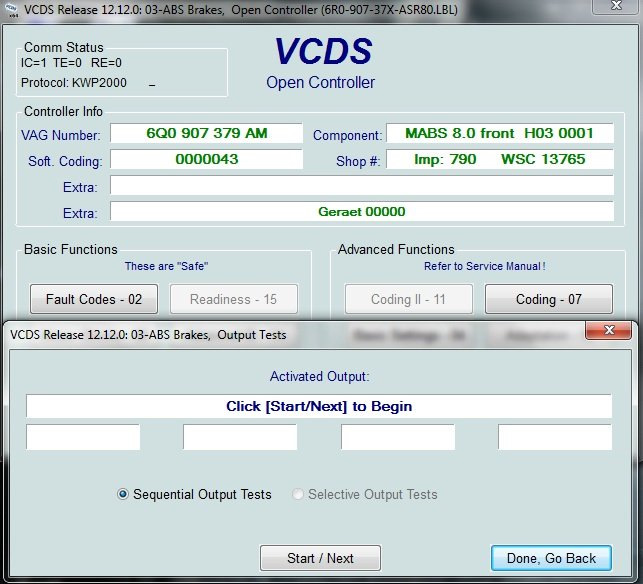This screenshot has width=643, height=584.
Task: Click Done, Go Back button
Action: tap(552, 558)
